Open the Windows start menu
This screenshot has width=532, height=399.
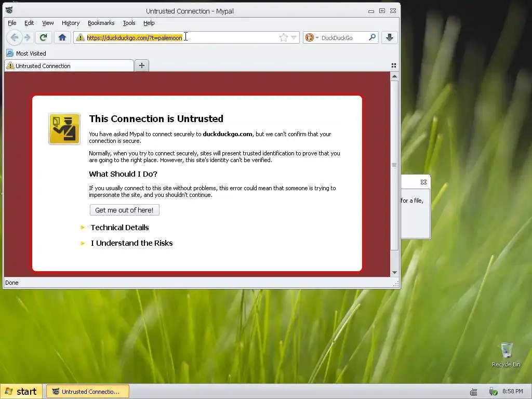tap(21, 392)
